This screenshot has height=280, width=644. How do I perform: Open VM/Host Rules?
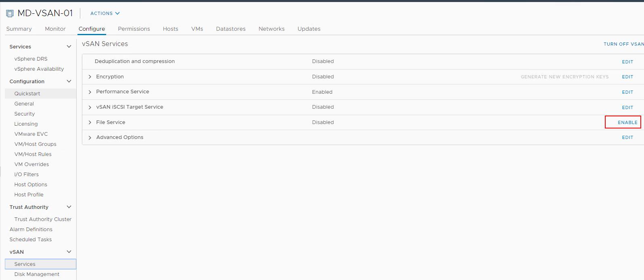(x=33, y=154)
